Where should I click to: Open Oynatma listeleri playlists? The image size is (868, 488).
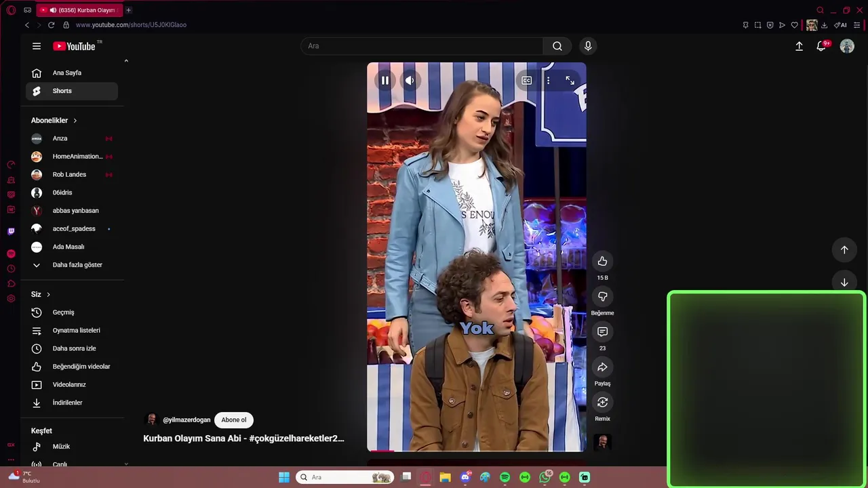point(72,331)
